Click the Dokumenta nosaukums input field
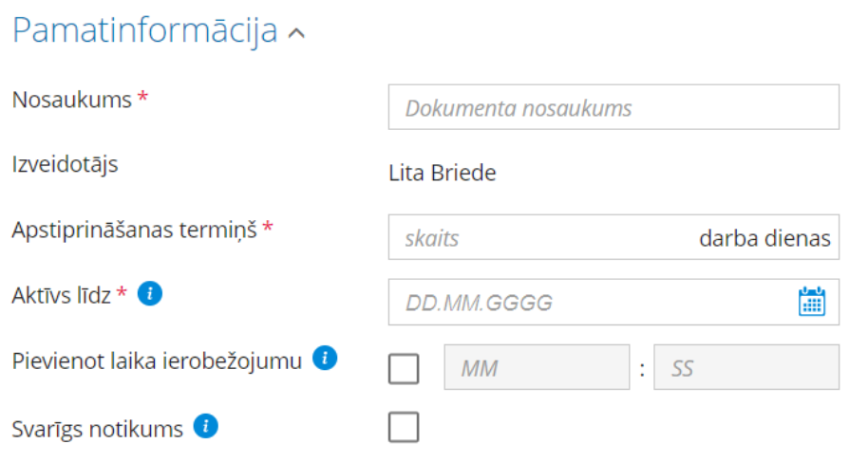 613,107
